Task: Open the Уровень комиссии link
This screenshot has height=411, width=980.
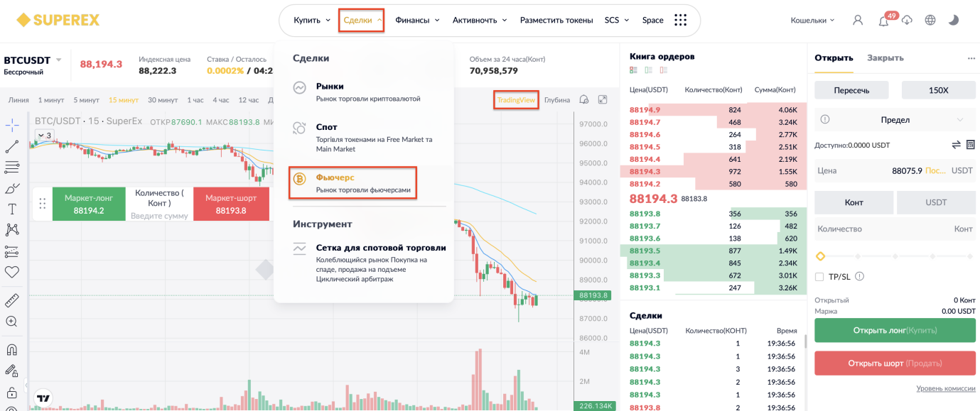Action: [x=946, y=388]
